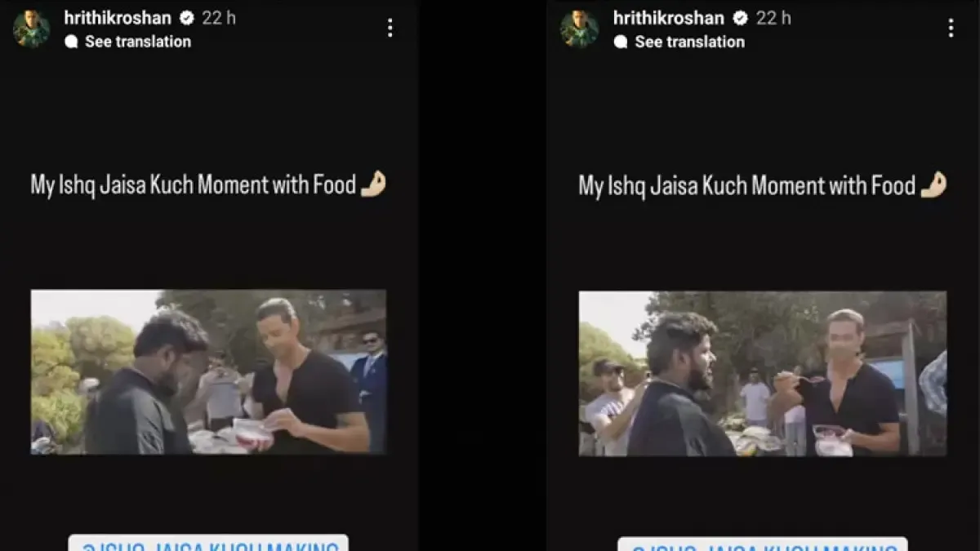Click hrithikroshan's profile picture on left story
Screen dimensions: 980x551
click(31, 28)
